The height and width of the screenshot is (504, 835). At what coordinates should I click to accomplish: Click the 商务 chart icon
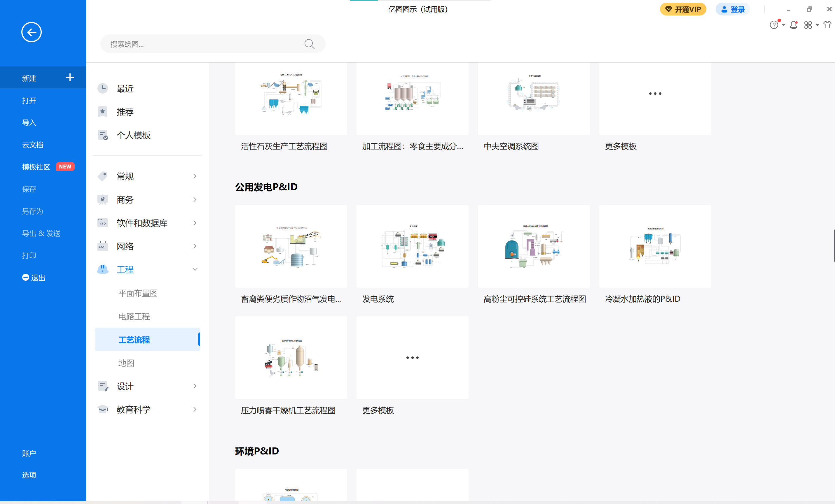[103, 199]
